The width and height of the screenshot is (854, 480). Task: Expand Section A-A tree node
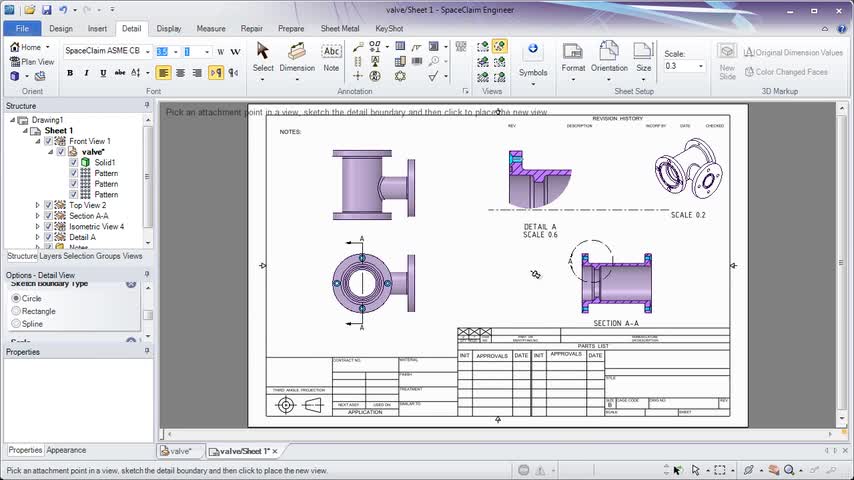coord(37,216)
